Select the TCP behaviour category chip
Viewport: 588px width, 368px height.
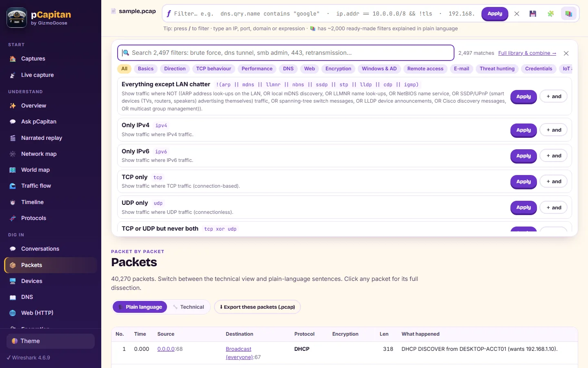coord(214,69)
